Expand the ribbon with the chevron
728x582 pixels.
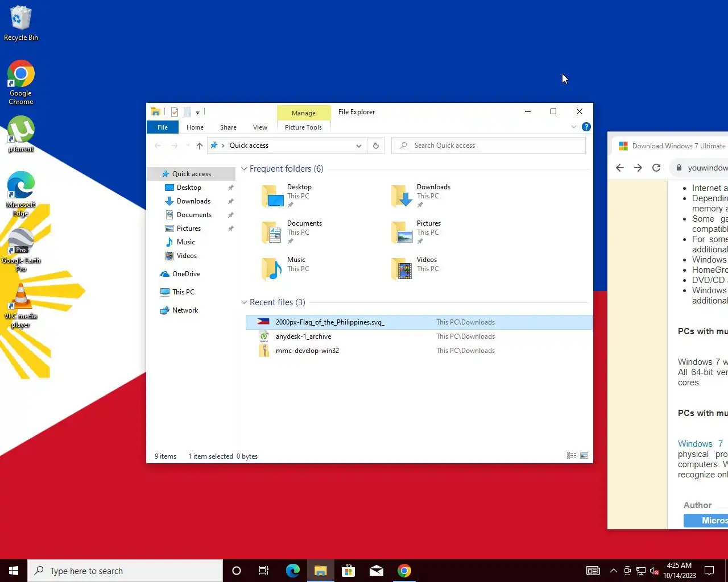pos(573,127)
